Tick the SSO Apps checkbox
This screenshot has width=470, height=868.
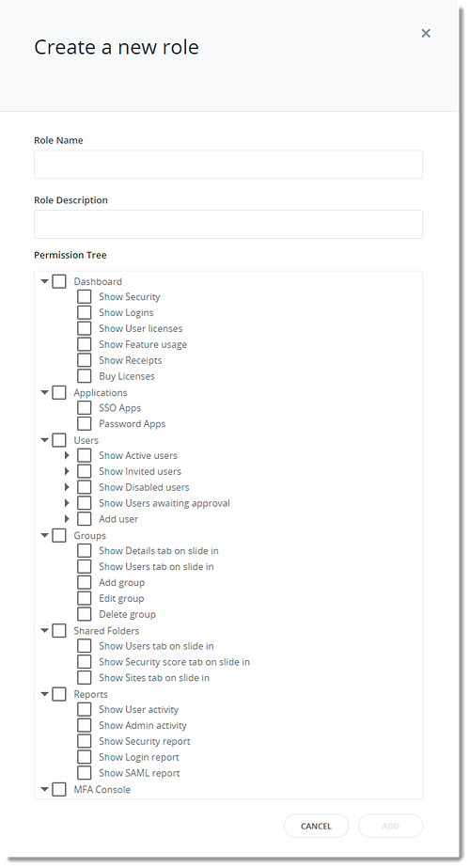pos(85,408)
